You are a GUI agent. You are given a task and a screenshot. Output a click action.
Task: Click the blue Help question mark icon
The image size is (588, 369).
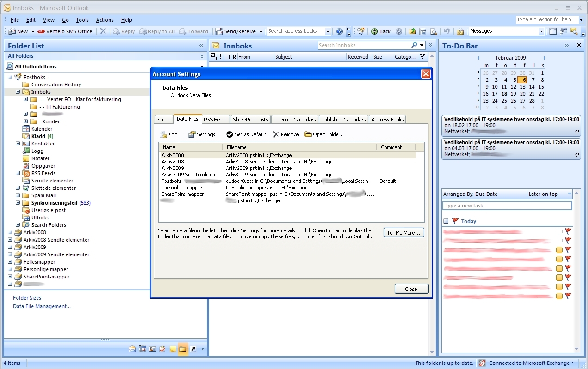click(339, 31)
